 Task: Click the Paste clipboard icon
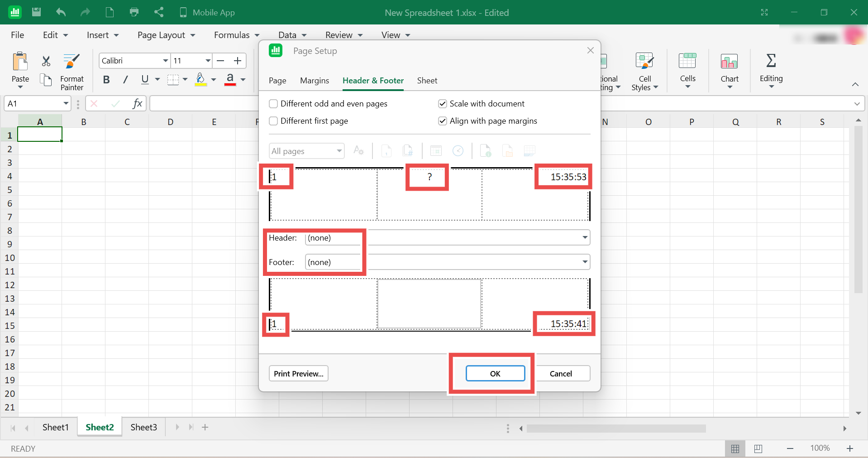click(x=20, y=62)
